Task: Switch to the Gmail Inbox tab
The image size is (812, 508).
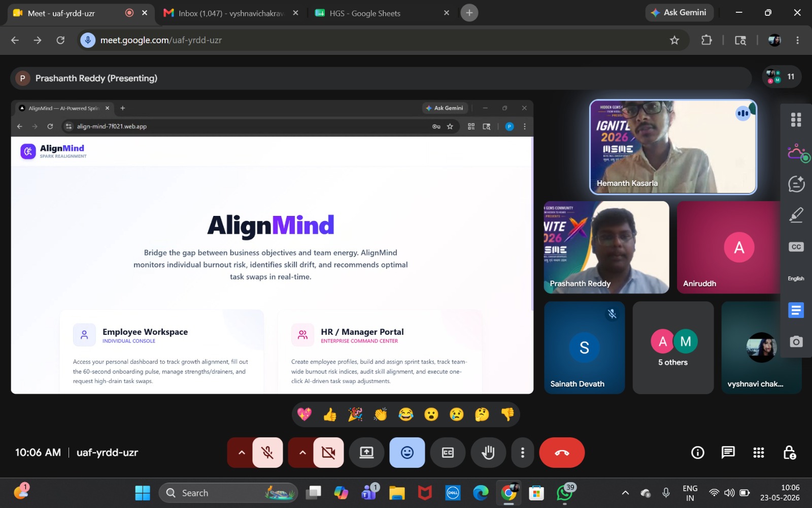Action: pos(231,13)
